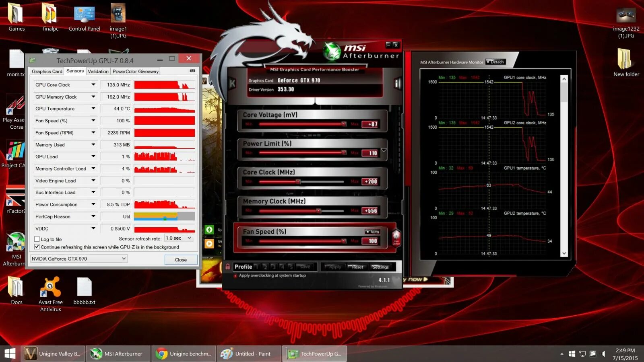
Task: Click the Memory Clock +556 value field
Action: point(370,210)
